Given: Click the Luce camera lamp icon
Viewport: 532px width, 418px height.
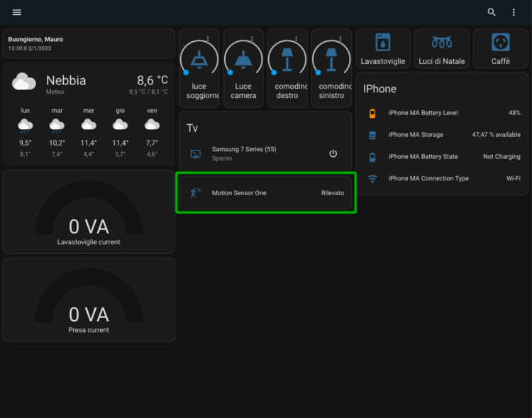Looking at the screenshot, I should pos(243,60).
